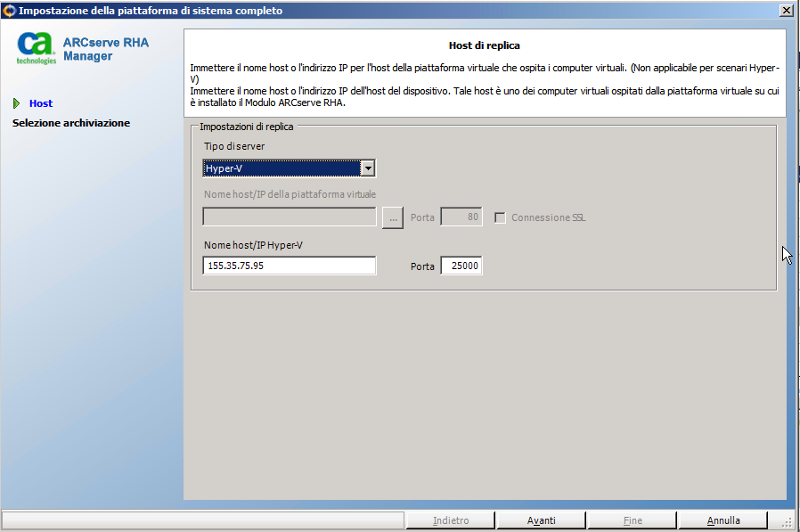This screenshot has height=532, width=800.
Task: Click the title bar application icon
Action: tap(9, 10)
